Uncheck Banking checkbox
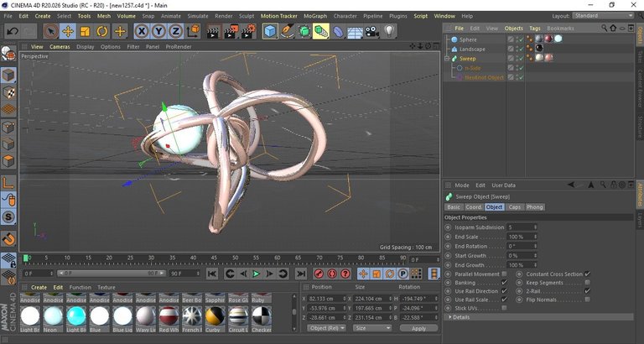Viewport: 644px width, 344px height. (x=504, y=283)
